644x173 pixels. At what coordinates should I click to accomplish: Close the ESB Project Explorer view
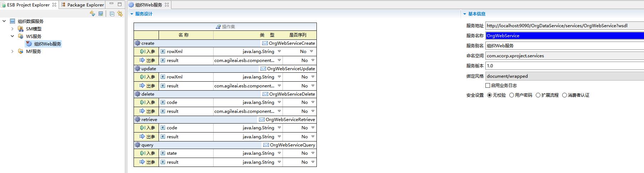pyautogui.click(x=54, y=5)
